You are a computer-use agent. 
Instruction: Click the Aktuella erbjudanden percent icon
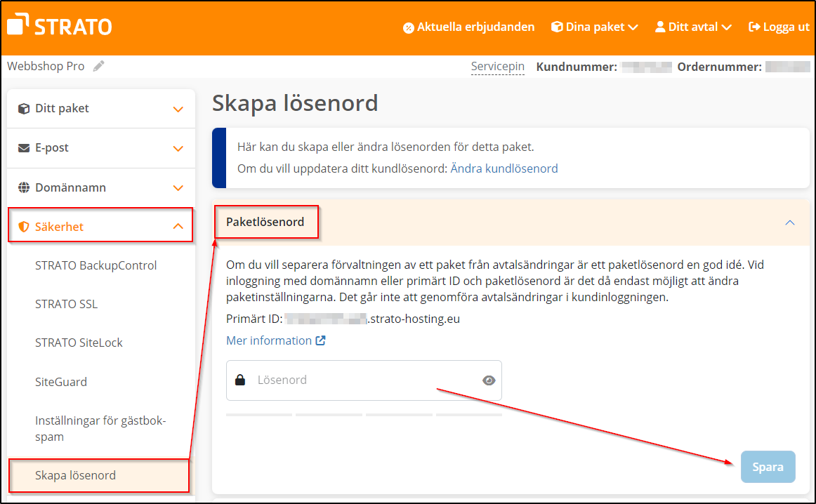(408, 27)
